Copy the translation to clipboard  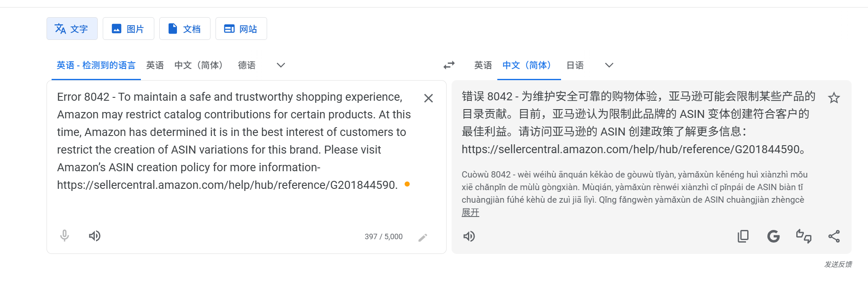(x=743, y=236)
